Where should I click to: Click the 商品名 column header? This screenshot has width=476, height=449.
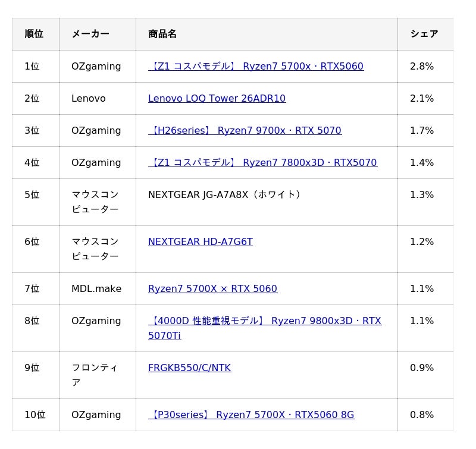coord(162,34)
